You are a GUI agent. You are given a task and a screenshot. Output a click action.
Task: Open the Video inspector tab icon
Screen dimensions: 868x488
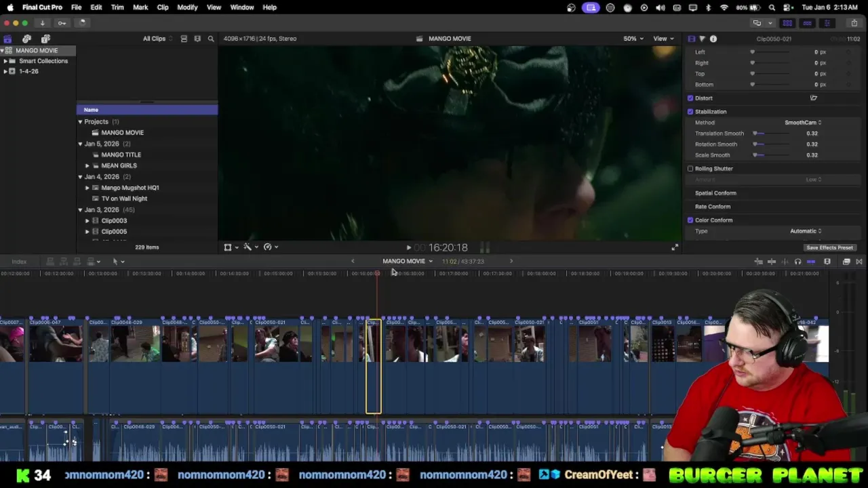coord(691,39)
